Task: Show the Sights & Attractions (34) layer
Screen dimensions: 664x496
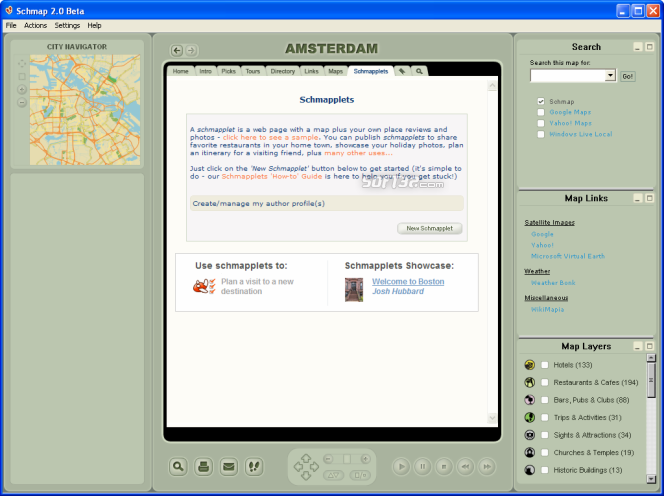Action: (x=545, y=435)
